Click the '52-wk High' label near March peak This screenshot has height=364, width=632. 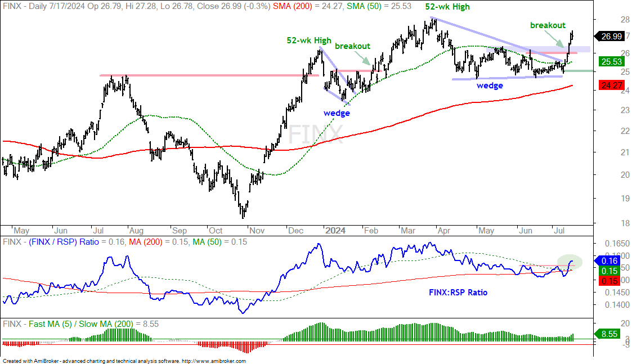[x=448, y=7]
